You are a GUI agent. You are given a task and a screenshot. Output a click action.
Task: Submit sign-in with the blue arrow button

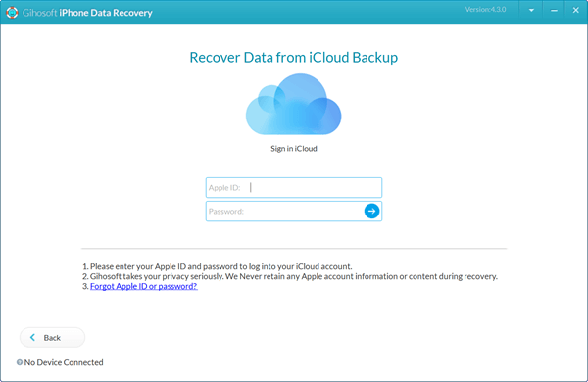(x=371, y=211)
